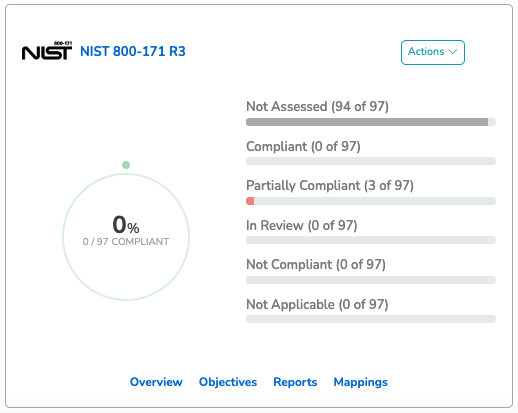The width and height of the screenshot is (518, 413).
Task: Select the 'In Review (0 of 97)' label
Action: [x=302, y=225]
